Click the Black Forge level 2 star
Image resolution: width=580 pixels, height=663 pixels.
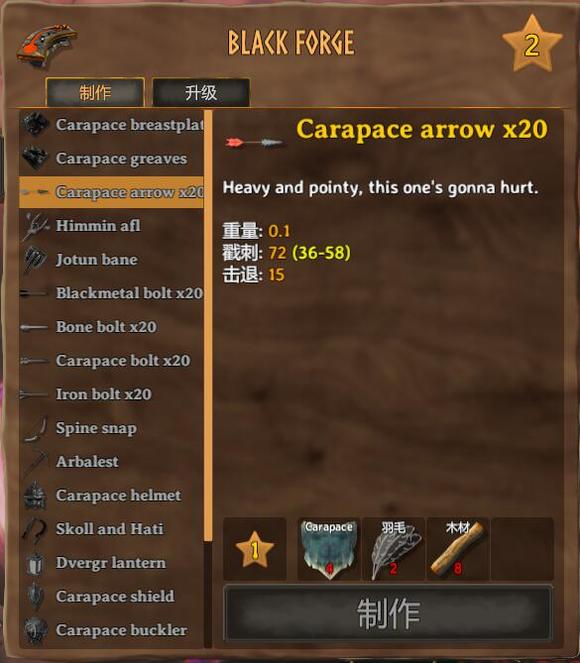pos(532,44)
